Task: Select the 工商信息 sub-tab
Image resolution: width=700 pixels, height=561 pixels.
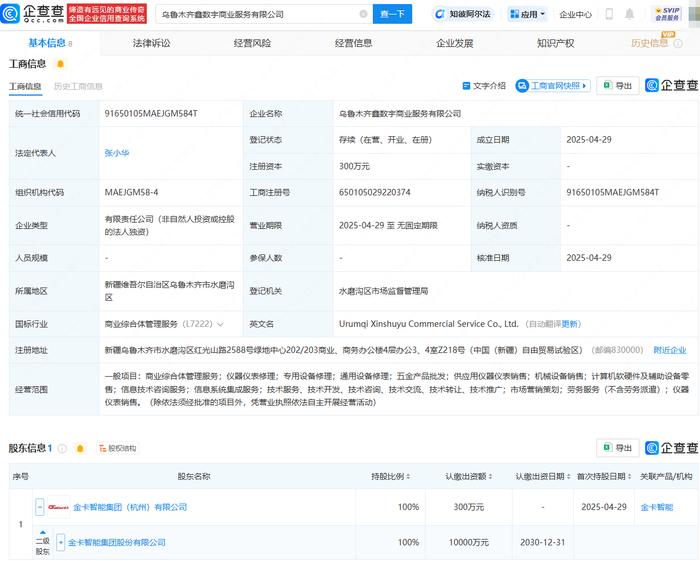Action: click(25, 86)
